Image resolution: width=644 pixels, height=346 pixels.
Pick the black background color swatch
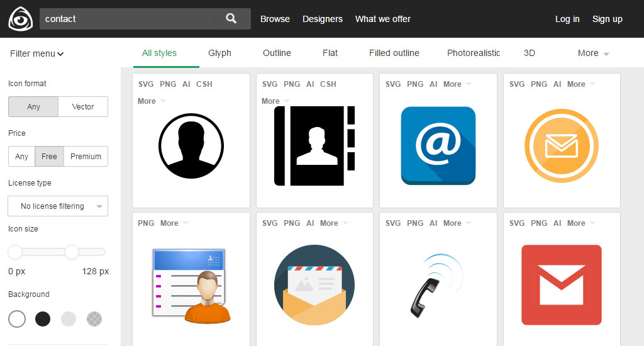43,319
